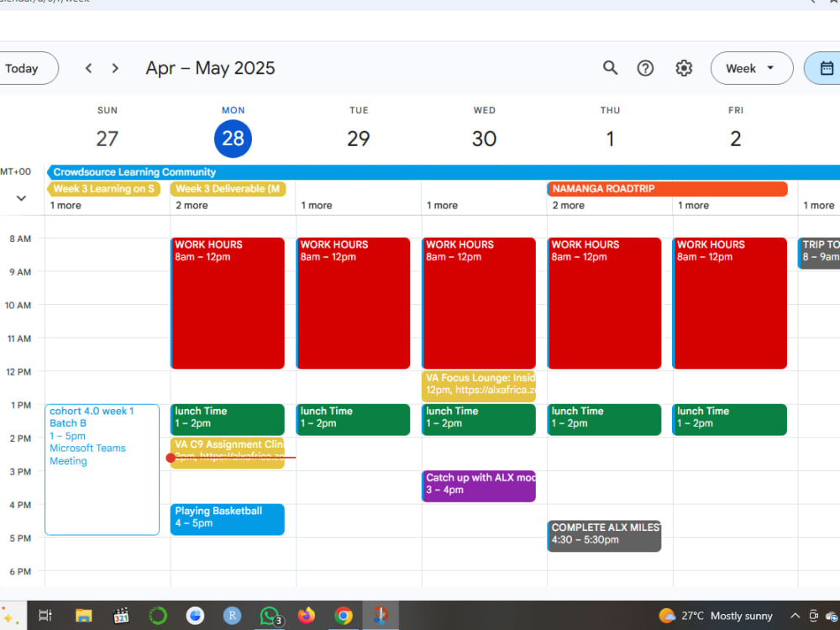
Task: Open cohort 4.0 week 1 Batch B event
Action: pyautogui.click(x=102, y=470)
